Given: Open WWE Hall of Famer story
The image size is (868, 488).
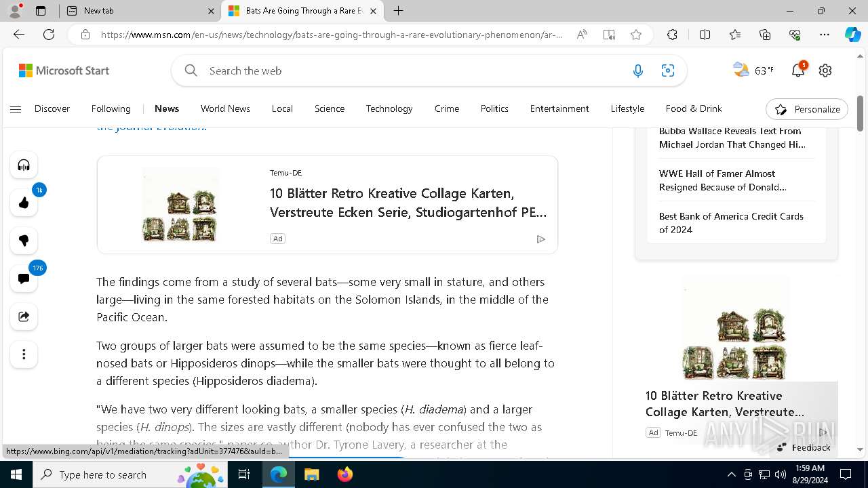Looking at the screenshot, I should [723, 180].
